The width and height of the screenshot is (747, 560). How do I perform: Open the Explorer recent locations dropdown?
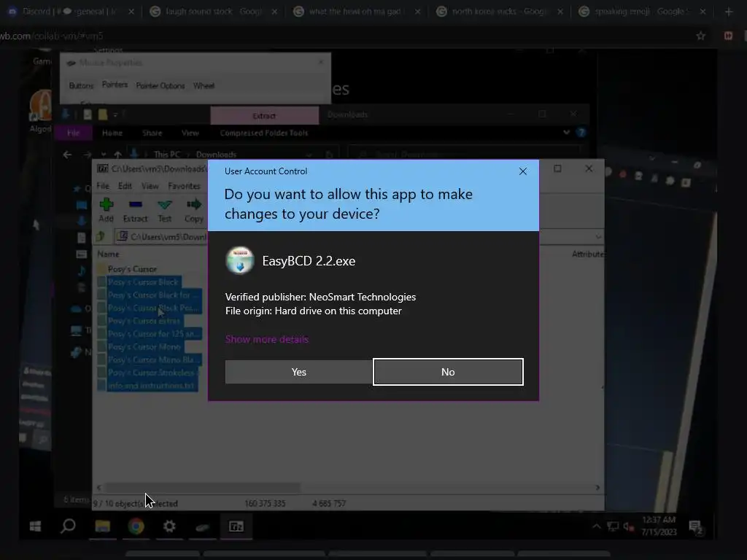(x=104, y=155)
